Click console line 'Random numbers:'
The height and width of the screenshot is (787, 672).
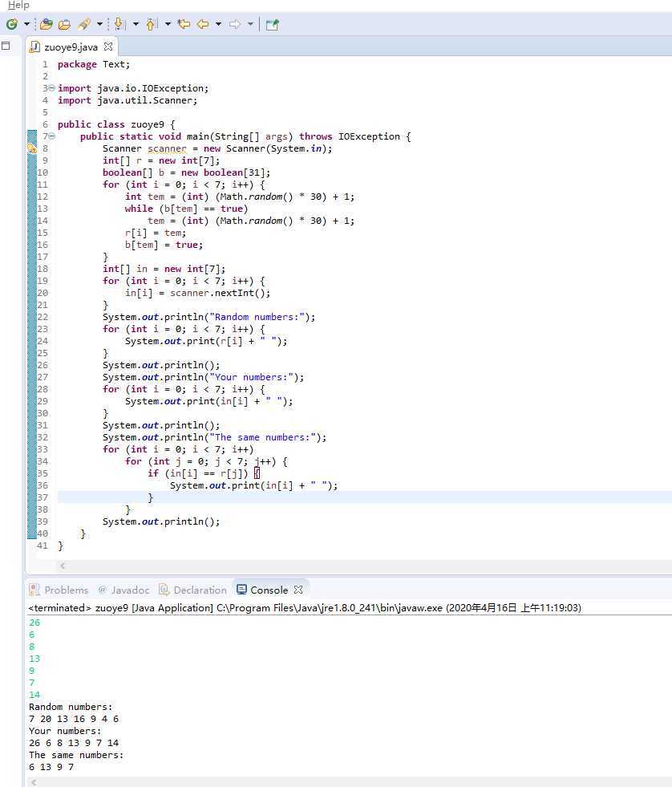[x=71, y=707]
